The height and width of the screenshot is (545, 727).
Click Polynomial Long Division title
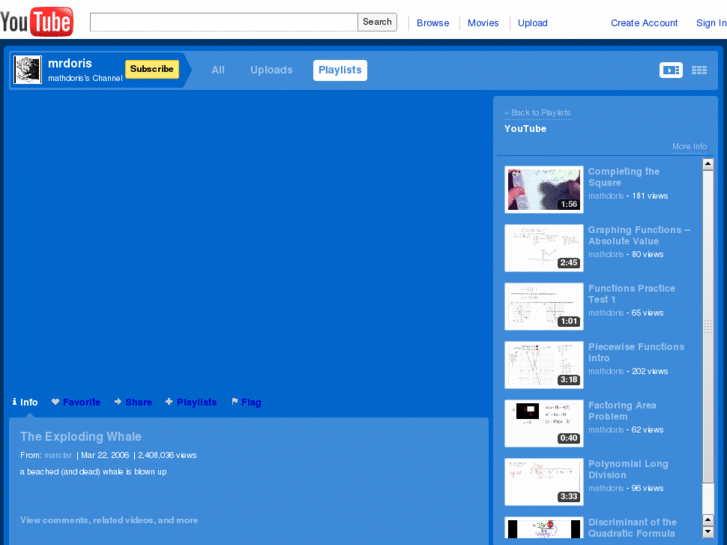point(628,469)
